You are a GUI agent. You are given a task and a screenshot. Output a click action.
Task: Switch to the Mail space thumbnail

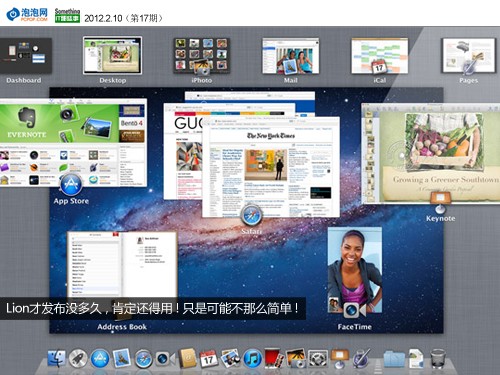[x=290, y=56]
